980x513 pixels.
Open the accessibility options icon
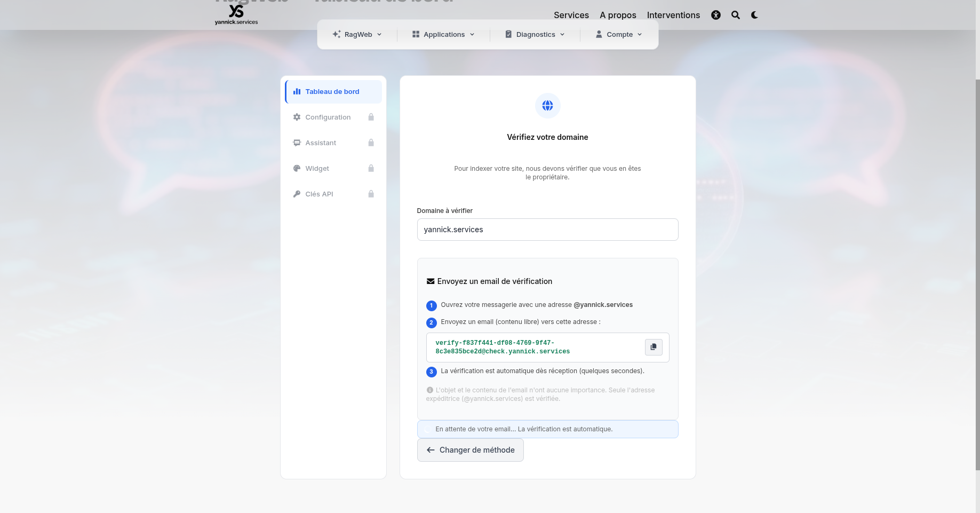pyautogui.click(x=716, y=15)
